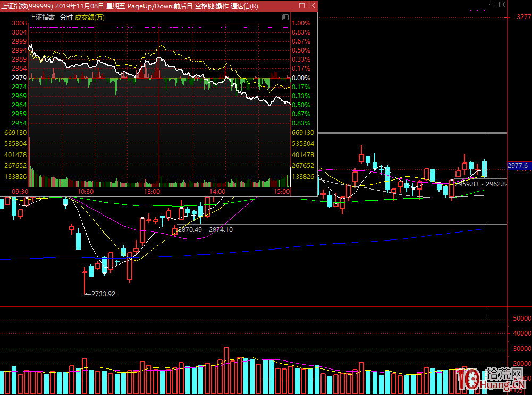Click the 15:00 time label
The image size is (532, 395).
[282, 192]
